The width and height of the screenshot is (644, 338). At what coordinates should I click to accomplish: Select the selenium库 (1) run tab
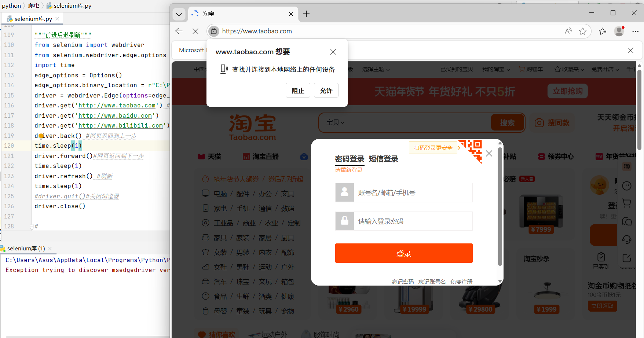click(x=26, y=249)
